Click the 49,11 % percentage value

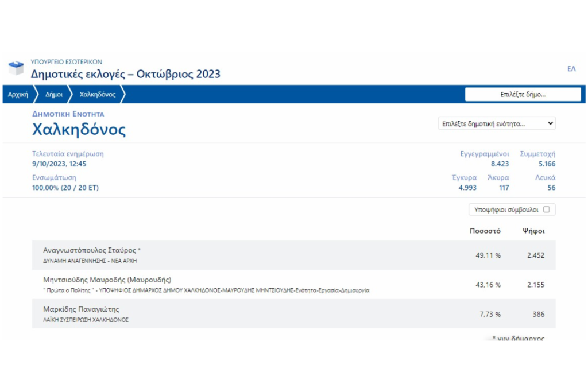(x=488, y=255)
